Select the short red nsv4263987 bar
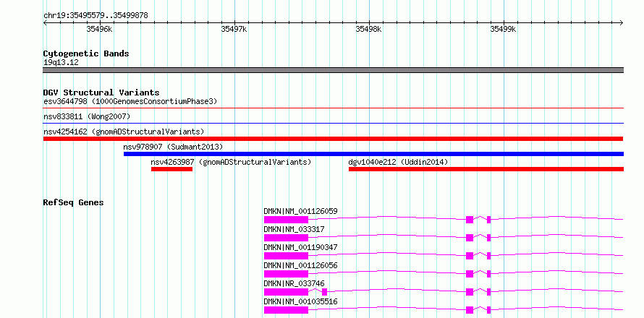This screenshot has width=644, height=318. pos(171,169)
